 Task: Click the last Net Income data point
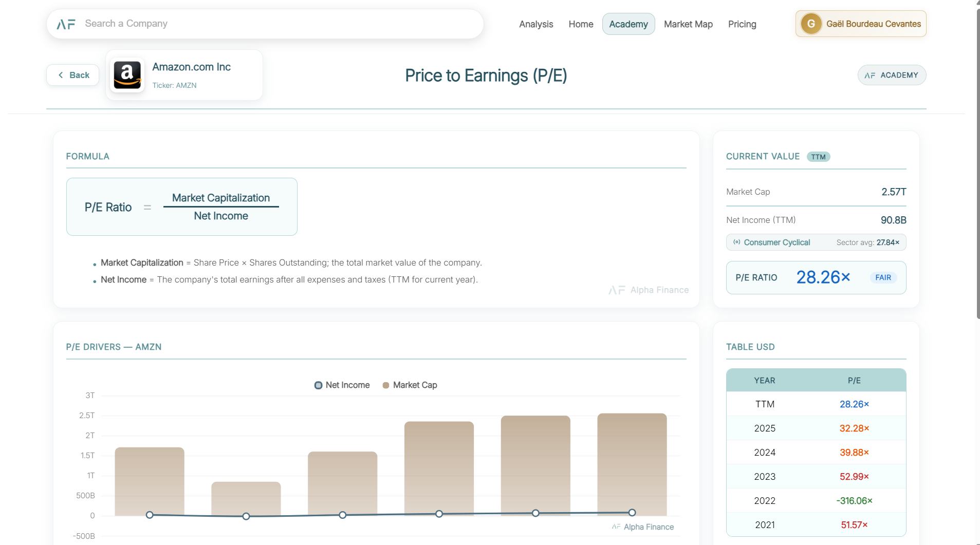click(632, 513)
